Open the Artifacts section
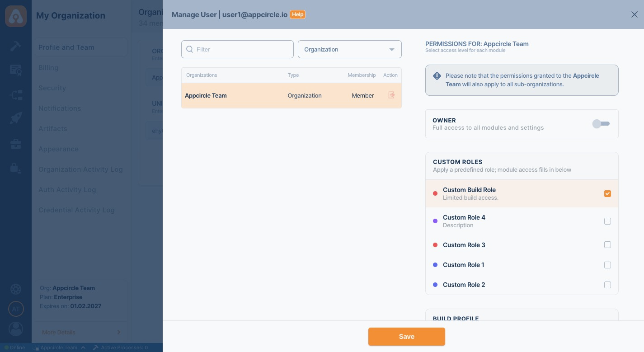644x352 pixels. click(x=53, y=129)
